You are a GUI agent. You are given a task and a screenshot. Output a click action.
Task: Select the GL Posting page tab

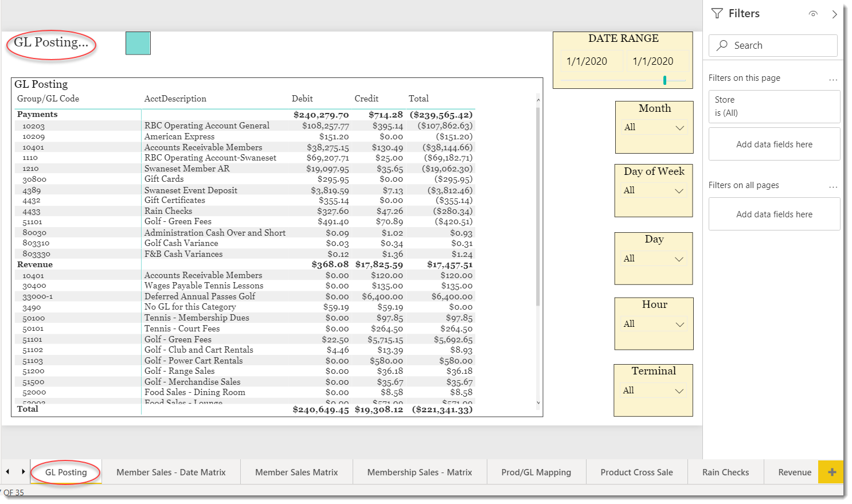click(x=66, y=472)
